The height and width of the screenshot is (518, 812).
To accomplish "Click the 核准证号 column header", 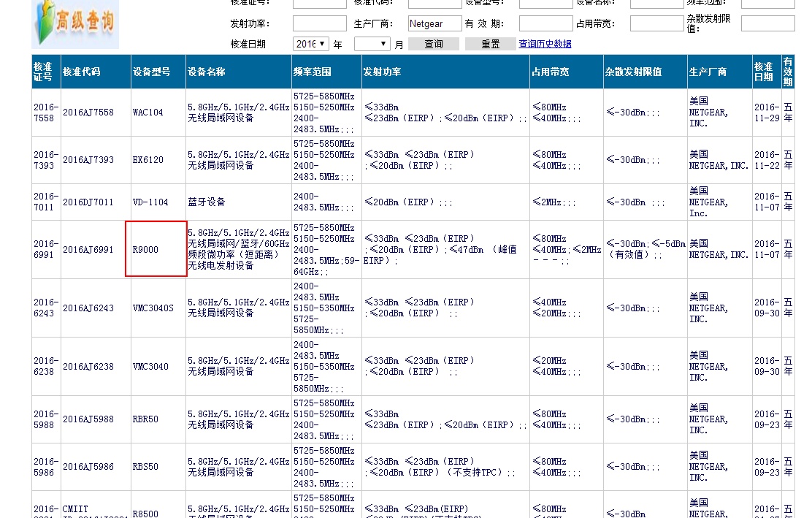I will tap(46, 72).
